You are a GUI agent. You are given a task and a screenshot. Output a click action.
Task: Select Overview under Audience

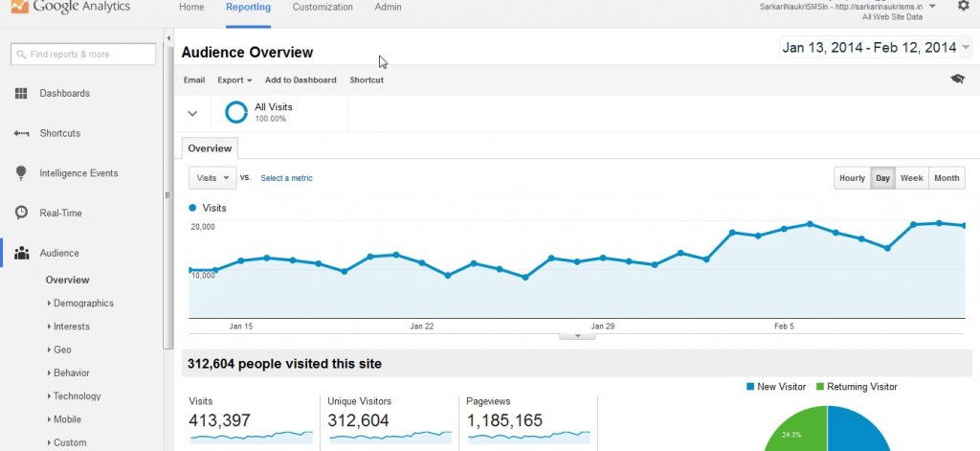click(68, 280)
